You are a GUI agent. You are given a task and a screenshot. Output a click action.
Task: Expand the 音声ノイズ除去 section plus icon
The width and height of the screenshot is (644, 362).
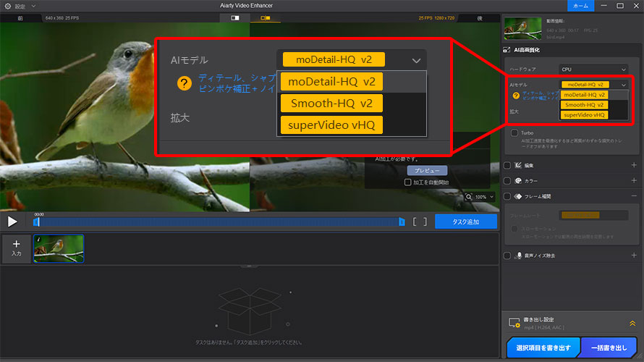[x=634, y=256]
